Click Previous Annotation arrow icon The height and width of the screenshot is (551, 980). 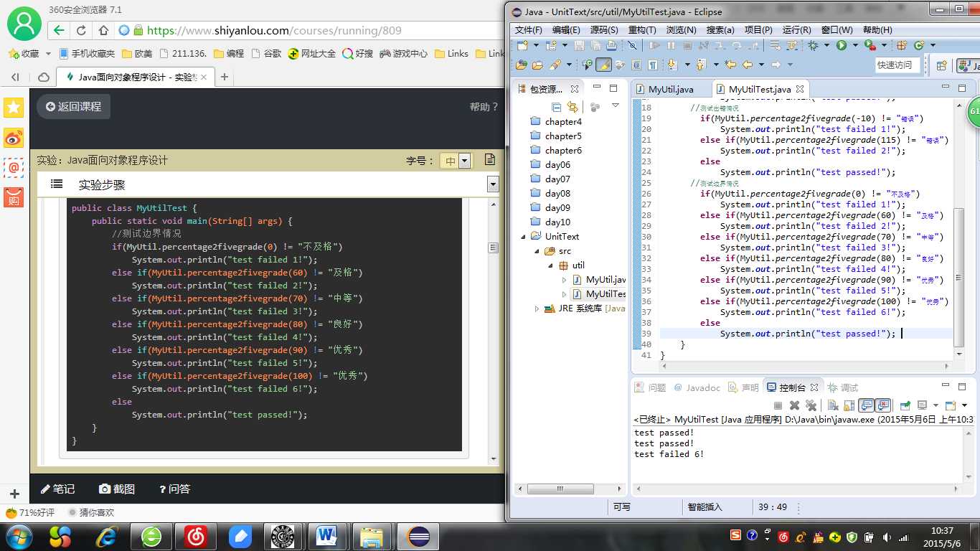[699, 65]
